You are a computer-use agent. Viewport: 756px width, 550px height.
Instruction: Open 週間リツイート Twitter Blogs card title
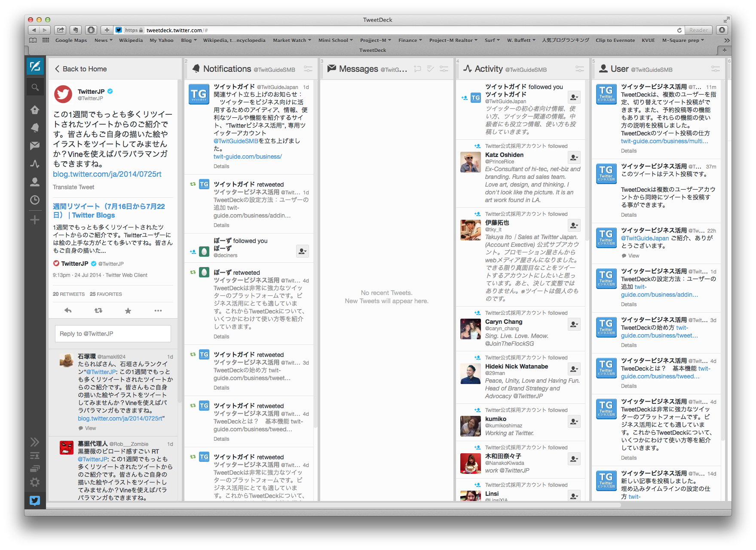point(109,211)
